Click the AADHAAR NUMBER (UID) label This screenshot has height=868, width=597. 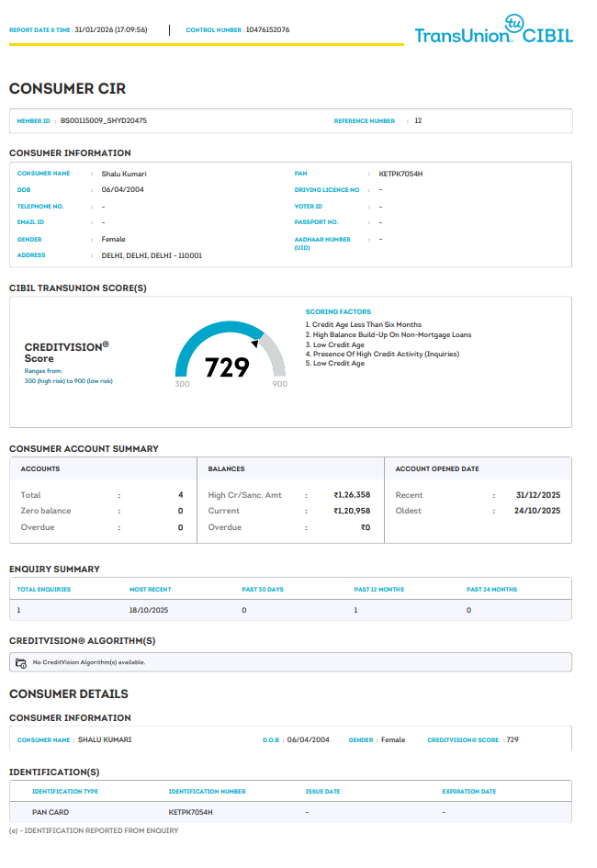322,243
